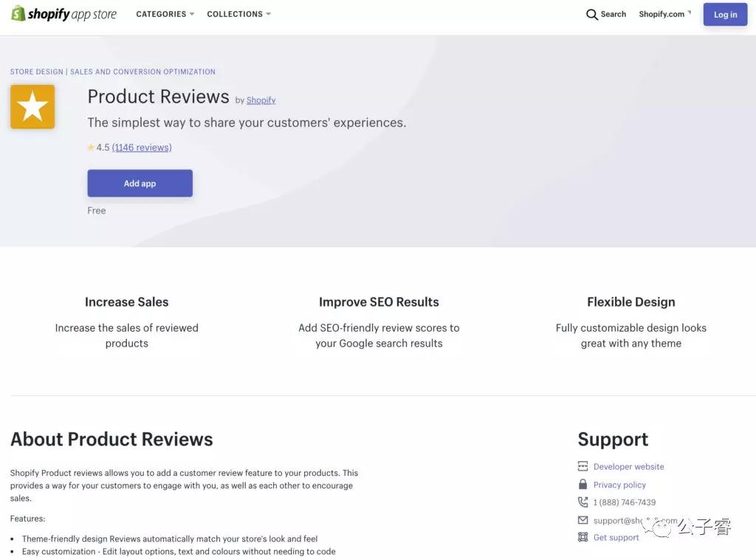756x560 pixels.
Task: Click the star icon beside the 4.5 rating
Action: (x=92, y=147)
